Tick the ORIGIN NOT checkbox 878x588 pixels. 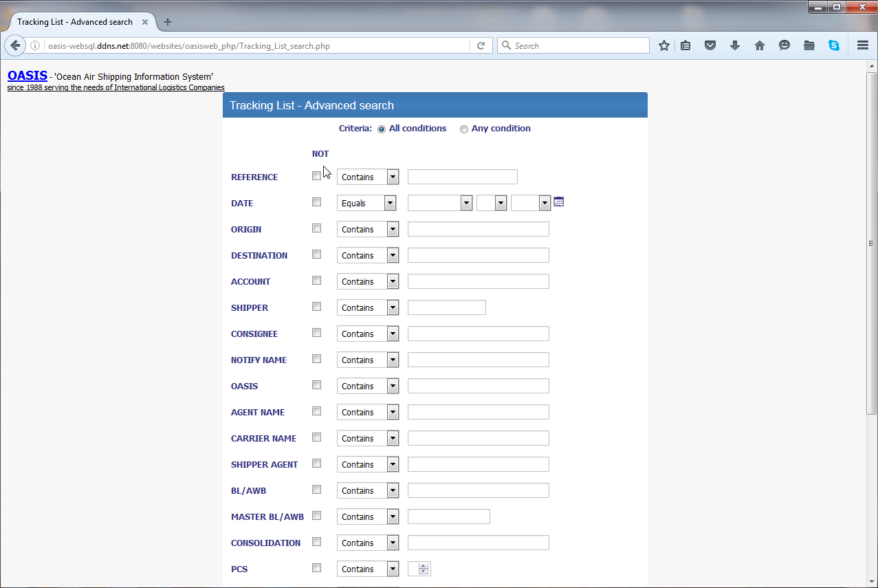[317, 228]
